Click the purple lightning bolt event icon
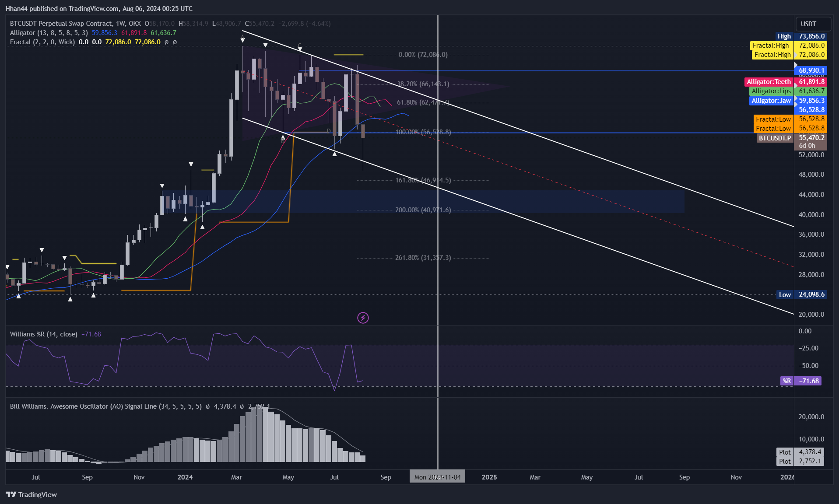The width and height of the screenshot is (839, 504). [363, 318]
